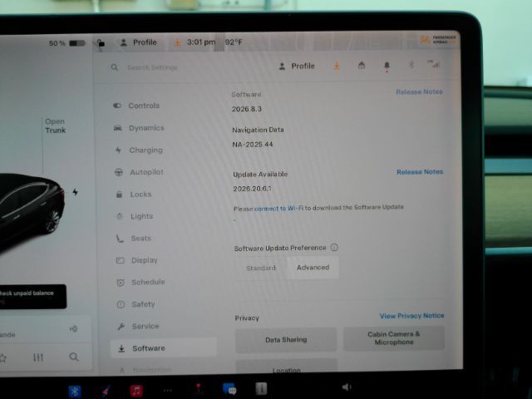Select Service in the sidebar
The image size is (532, 399).
tap(138, 327)
